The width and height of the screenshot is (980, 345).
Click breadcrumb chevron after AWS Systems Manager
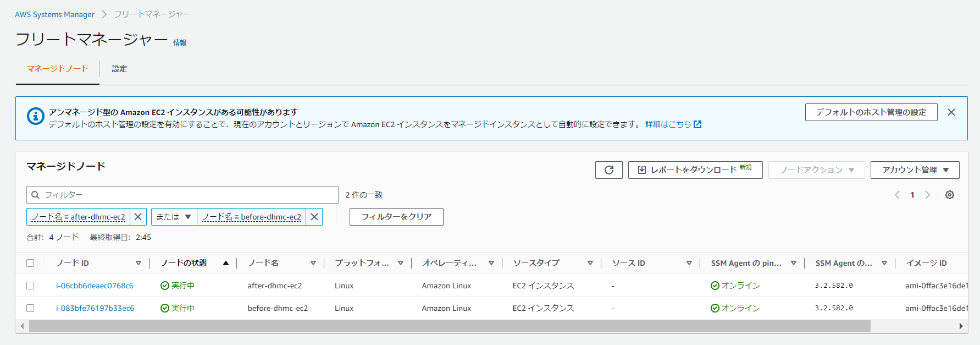click(104, 14)
